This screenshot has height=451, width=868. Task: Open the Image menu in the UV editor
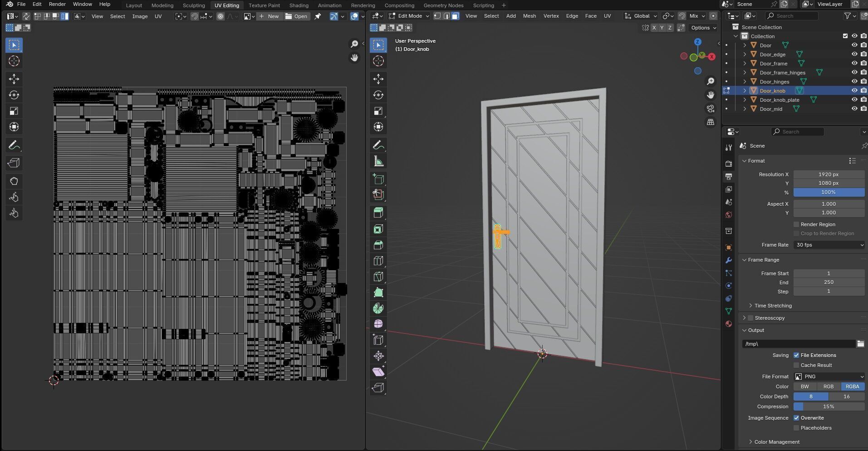click(x=140, y=16)
